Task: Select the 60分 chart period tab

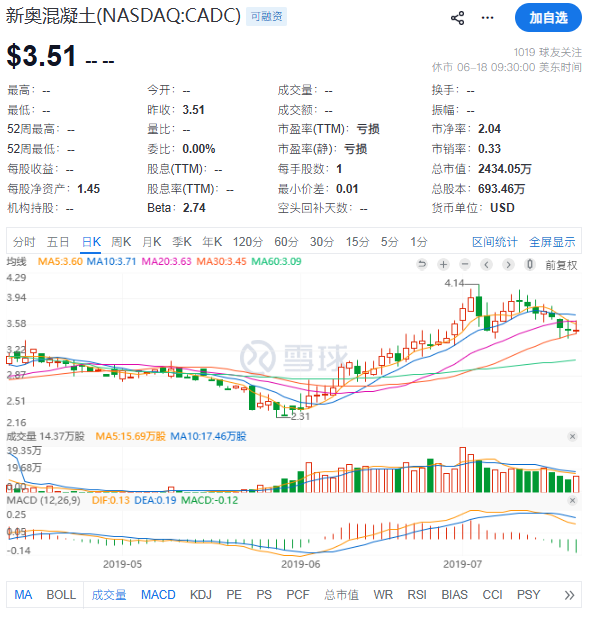Action: (286, 242)
